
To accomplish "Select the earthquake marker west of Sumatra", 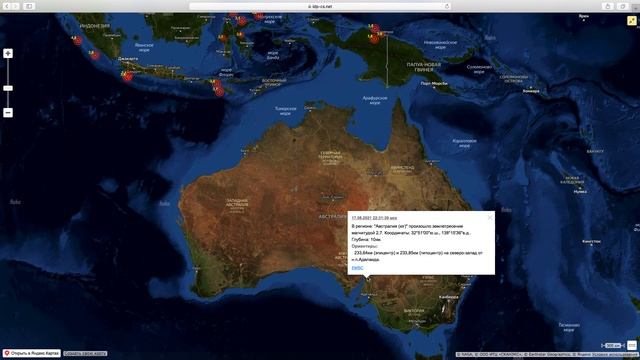I will pyautogui.click(x=77, y=40).
